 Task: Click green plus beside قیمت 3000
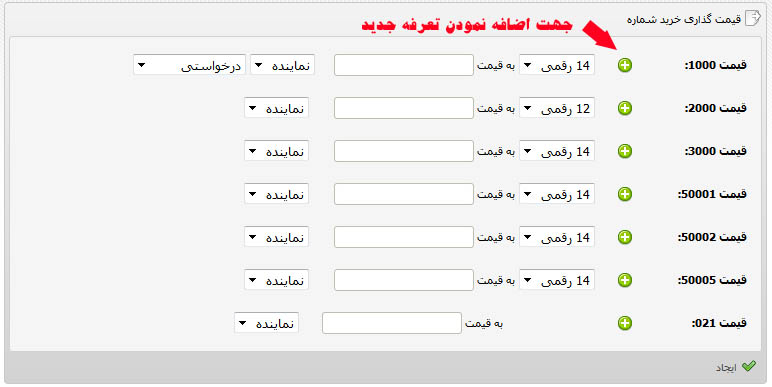(625, 151)
